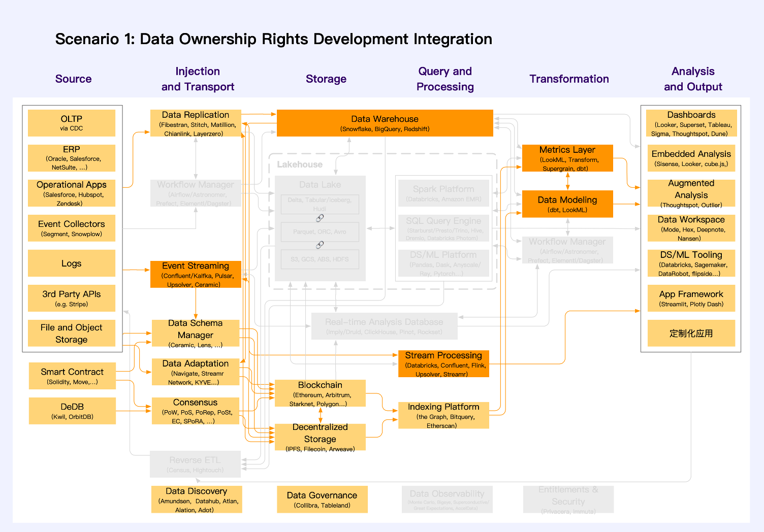Select the greyed Reverse ETL box

[x=196, y=464]
